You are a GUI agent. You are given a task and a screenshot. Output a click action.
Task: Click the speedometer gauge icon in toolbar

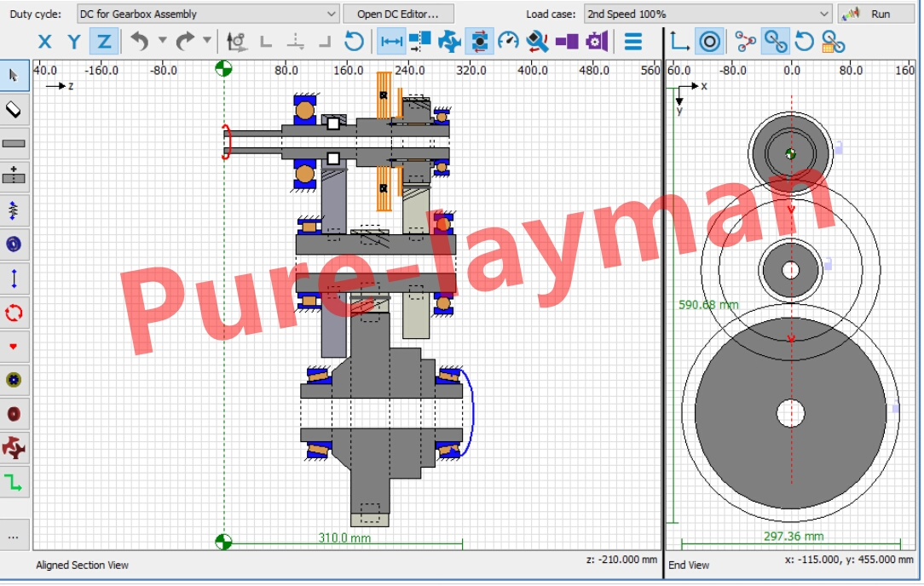[x=509, y=41]
